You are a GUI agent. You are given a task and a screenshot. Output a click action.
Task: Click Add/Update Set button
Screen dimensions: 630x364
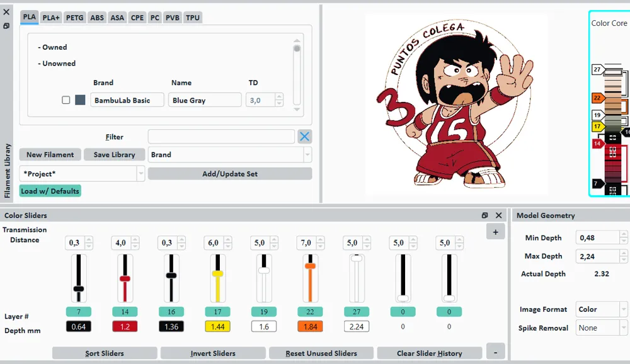230,174
